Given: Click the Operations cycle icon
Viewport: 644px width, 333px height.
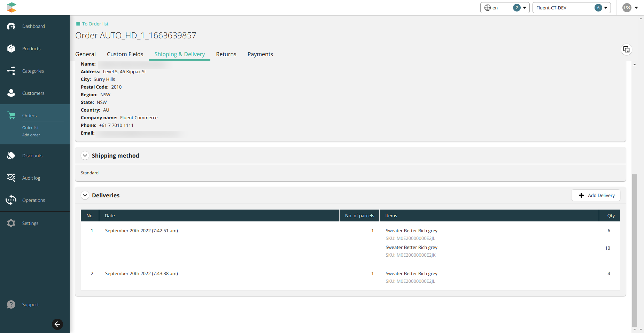Looking at the screenshot, I should pyautogui.click(x=11, y=200).
